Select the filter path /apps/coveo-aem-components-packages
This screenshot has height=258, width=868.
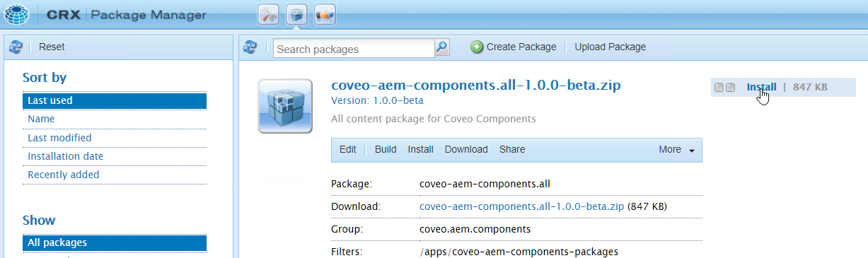pyautogui.click(x=519, y=251)
